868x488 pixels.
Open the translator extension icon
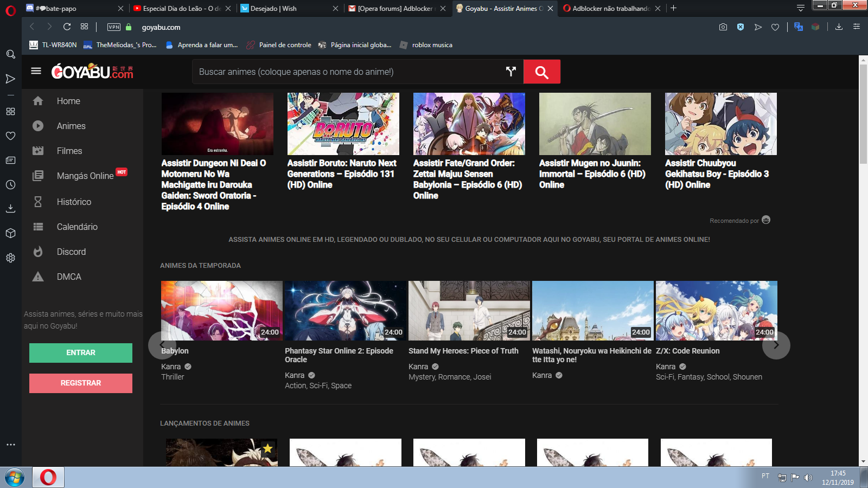pyautogui.click(x=798, y=27)
